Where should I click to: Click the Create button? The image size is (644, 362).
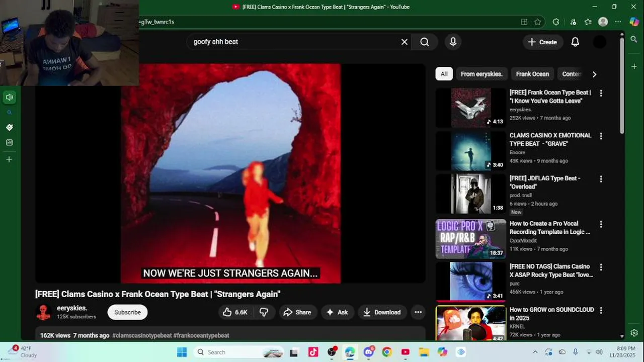tap(542, 42)
